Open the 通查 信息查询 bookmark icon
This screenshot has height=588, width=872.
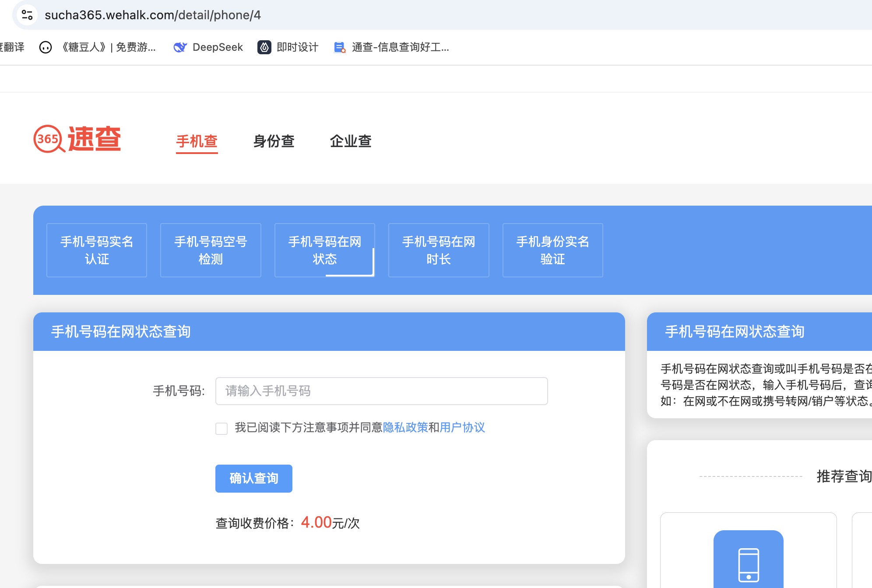point(340,47)
